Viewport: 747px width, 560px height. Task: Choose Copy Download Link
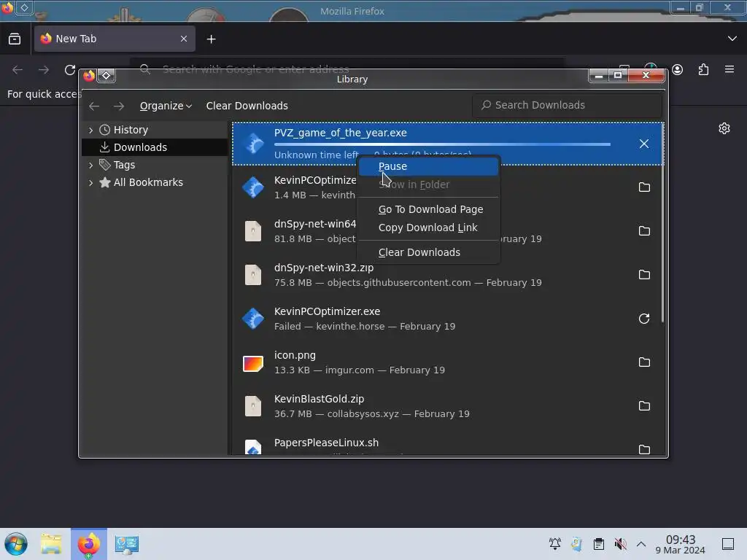pyautogui.click(x=428, y=227)
